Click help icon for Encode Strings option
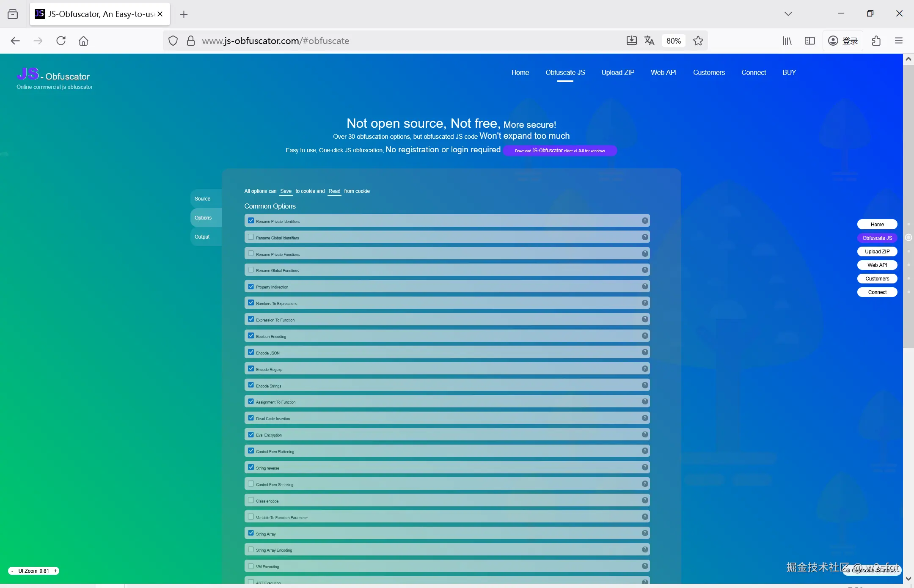 644,385
